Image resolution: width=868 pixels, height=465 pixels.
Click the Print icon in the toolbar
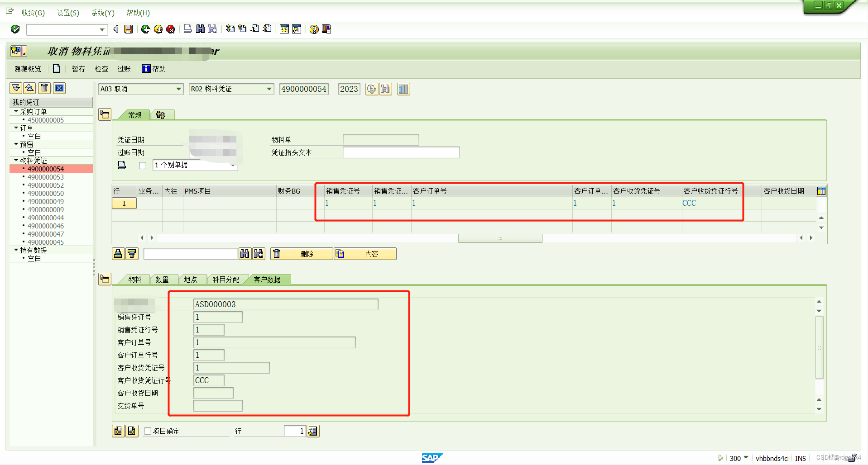click(187, 29)
